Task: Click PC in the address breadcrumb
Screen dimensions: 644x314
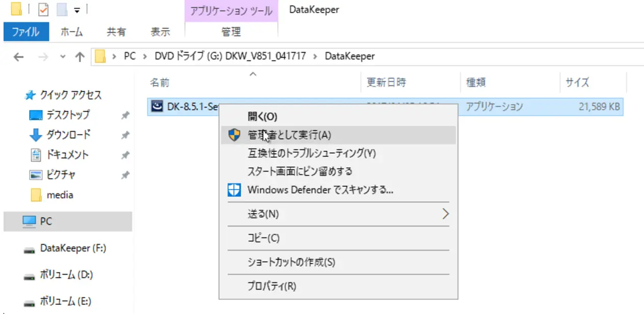Action: pos(130,56)
